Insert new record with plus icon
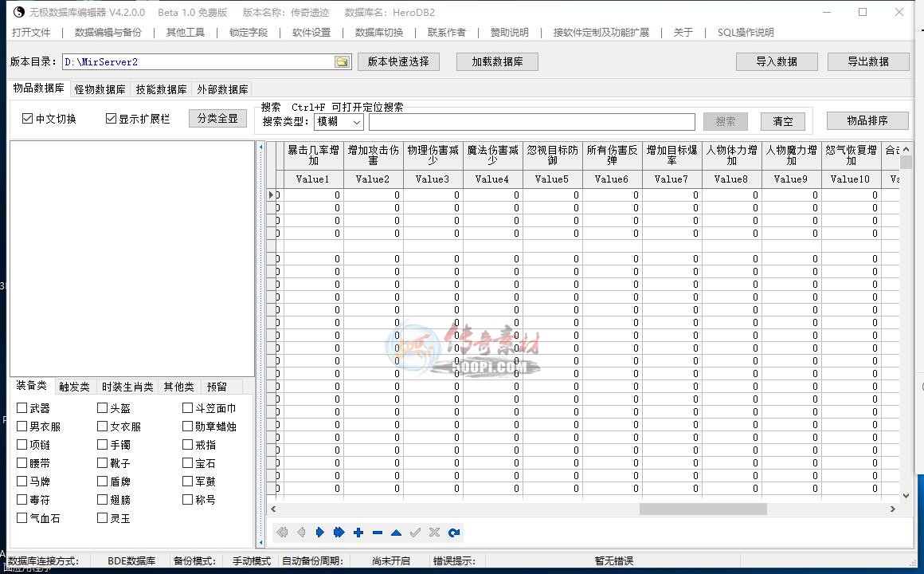 click(x=358, y=533)
